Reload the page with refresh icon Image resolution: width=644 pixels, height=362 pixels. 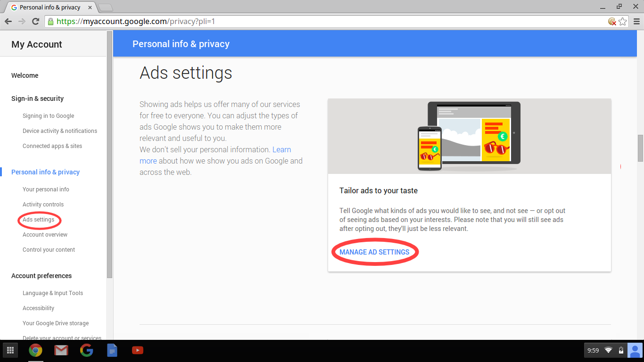click(35, 21)
